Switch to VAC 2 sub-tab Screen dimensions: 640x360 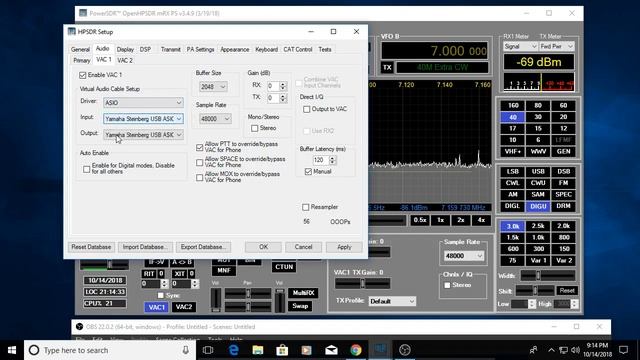point(125,60)
